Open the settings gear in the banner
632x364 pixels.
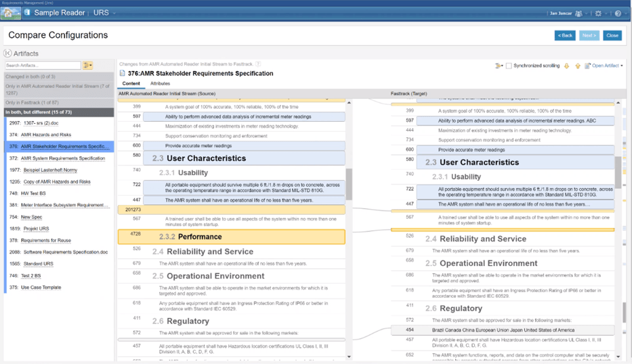point(597,13)
